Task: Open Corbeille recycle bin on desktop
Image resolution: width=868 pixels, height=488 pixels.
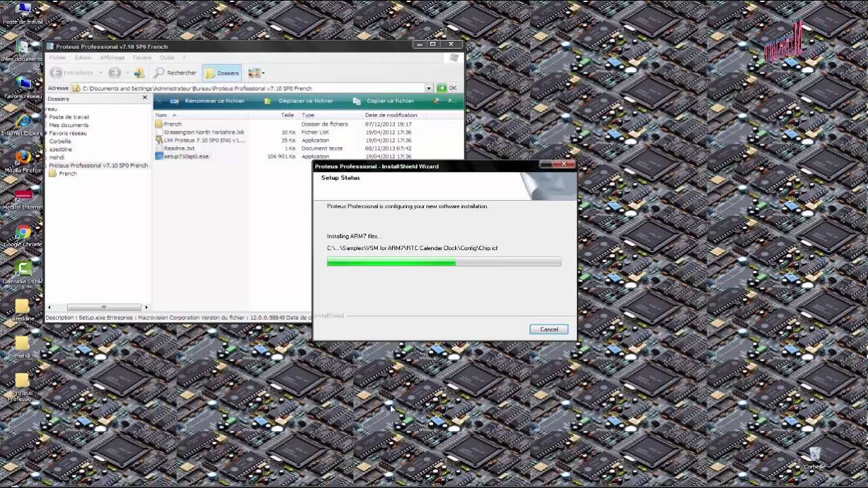Action: 814,458
